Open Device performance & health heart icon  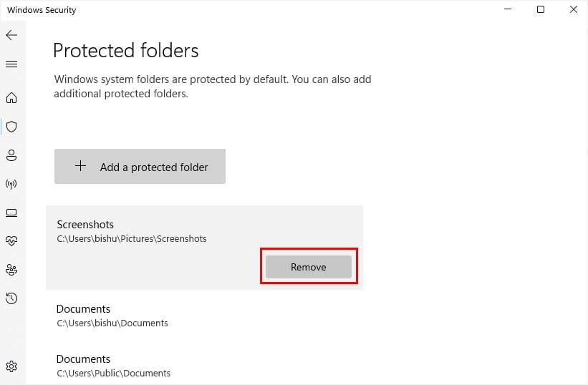(11, 241)
